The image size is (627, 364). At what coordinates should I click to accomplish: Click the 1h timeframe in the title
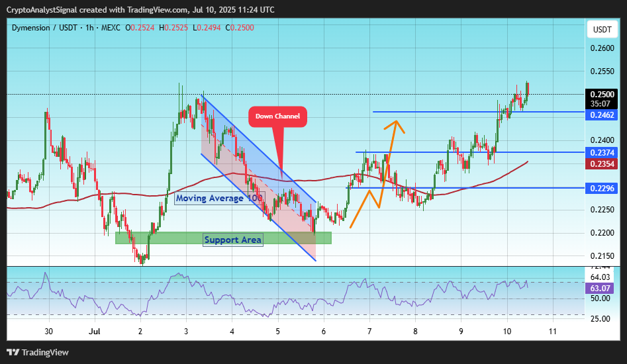pyautogui.click(x=89, y=28)
